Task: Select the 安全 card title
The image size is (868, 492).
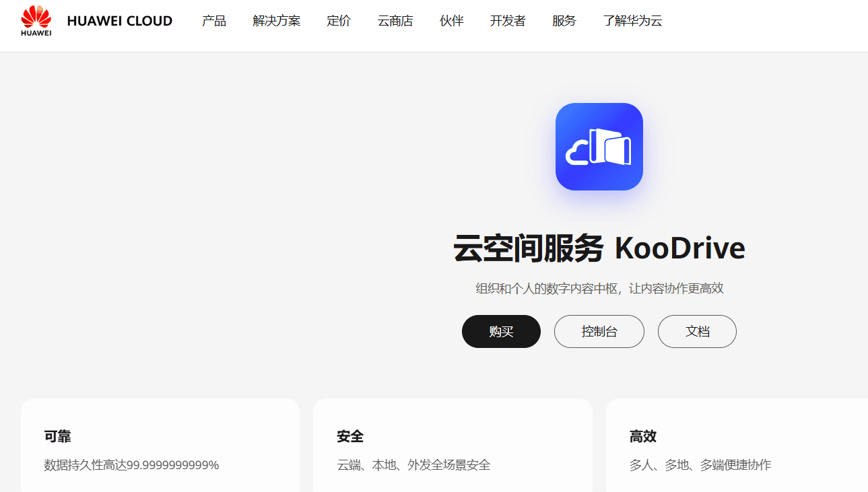Action: coord(350,437)
